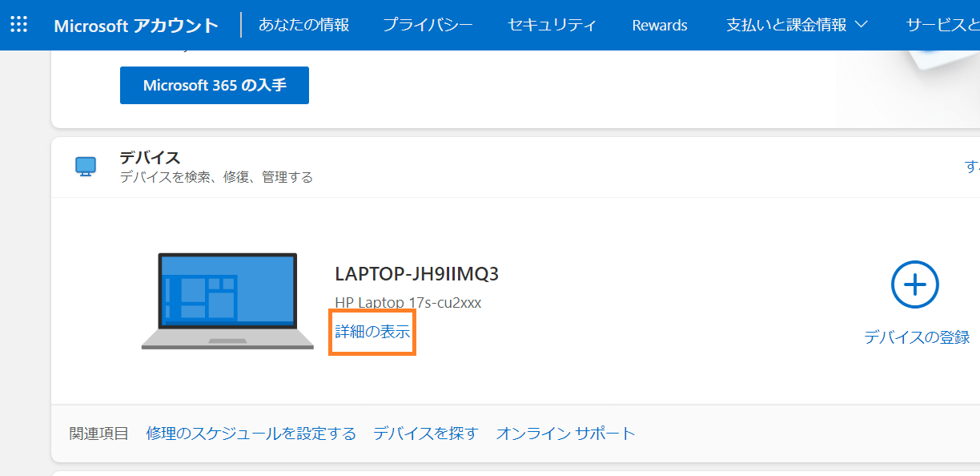
Task: Open 修理のスケジュールを設定する link
Action: [251, 434]
